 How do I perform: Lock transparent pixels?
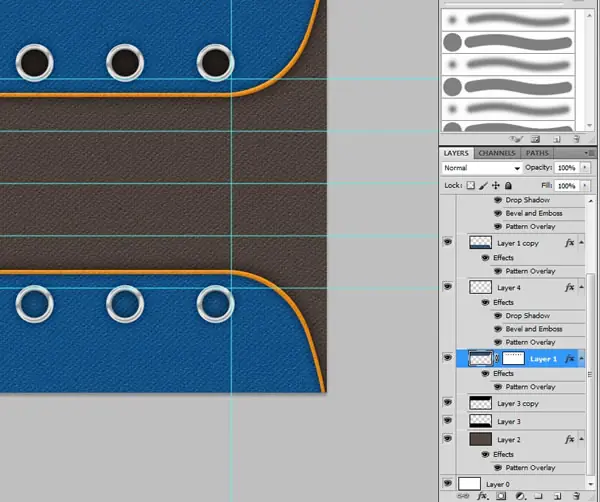(x=471, y=186)
